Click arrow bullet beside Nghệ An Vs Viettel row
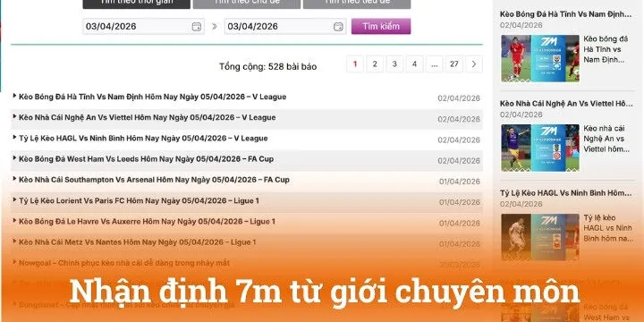The image size is (644, 322). tap(15, 116)
